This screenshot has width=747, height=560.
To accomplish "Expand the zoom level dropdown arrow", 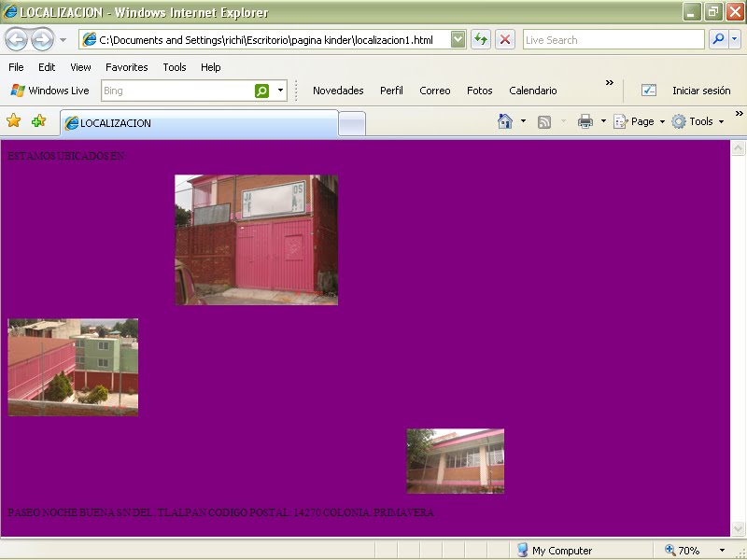I will point(722,551).
